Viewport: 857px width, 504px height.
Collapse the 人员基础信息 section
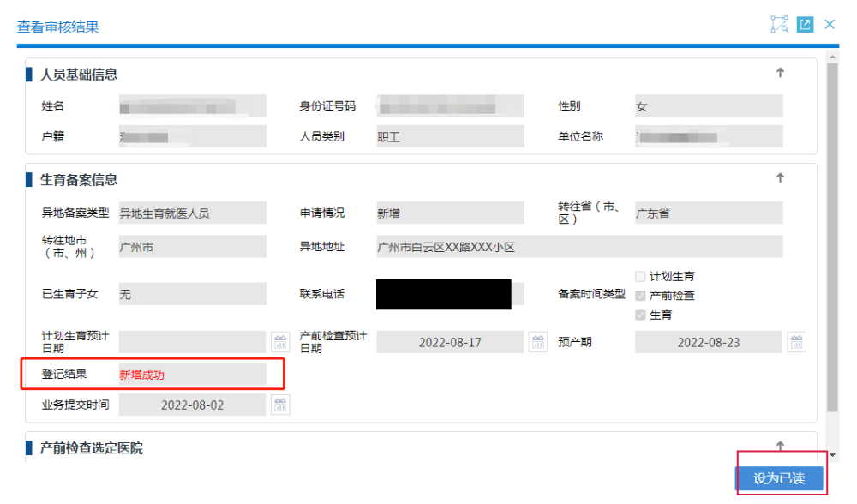tap(780, 74)
